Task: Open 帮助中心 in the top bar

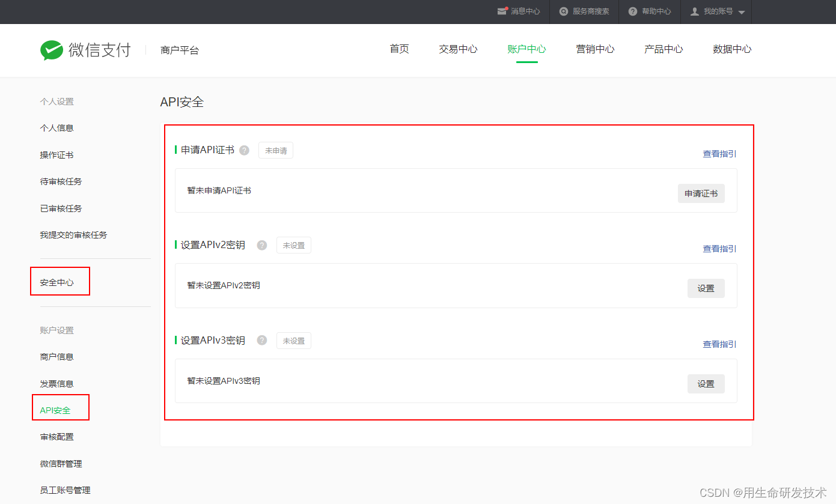Action: [x=656, y=11]
